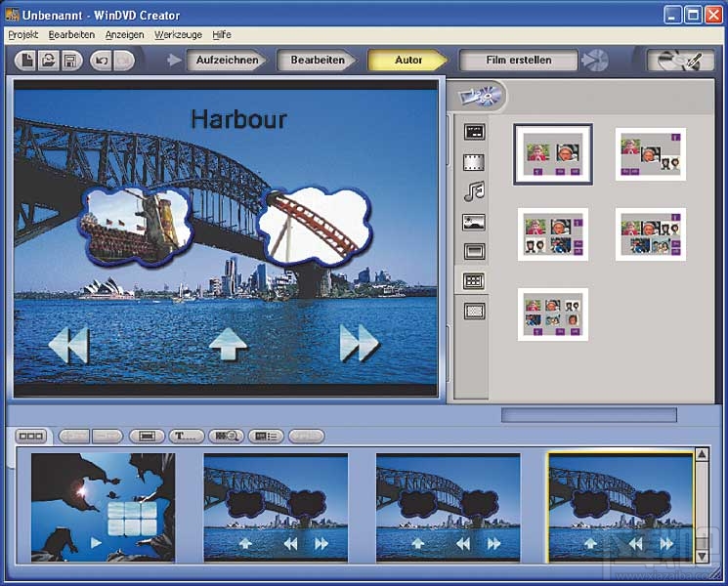The image size is (728, 586).
Task: Select the dotted frame icon at the sidebar bottom
Action: click(474, 311)
